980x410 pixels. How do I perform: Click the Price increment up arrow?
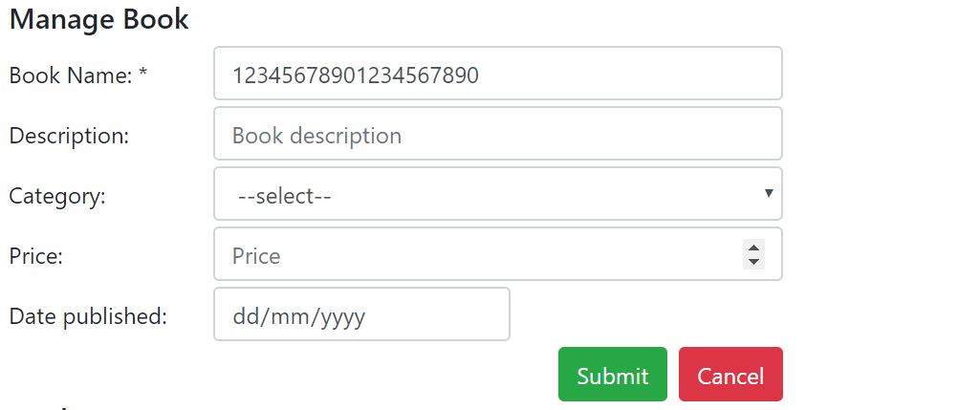click(753, 248)
